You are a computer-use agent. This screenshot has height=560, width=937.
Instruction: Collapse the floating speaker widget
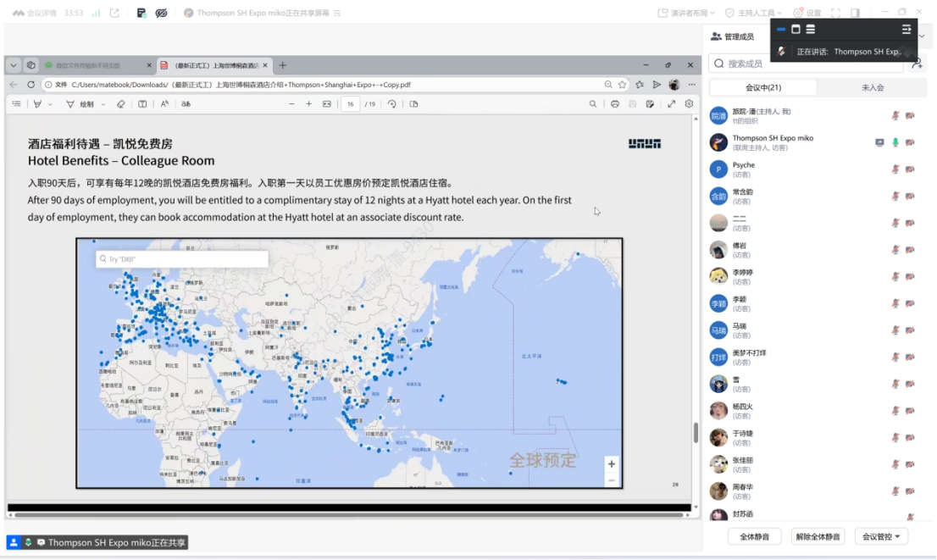click(x=907, y=30)
